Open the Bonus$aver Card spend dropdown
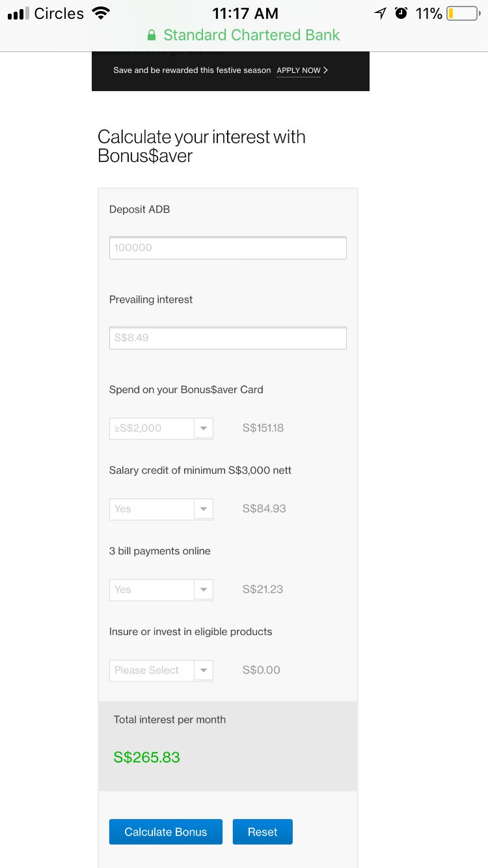Screen dimensions: 488x868 (x=161, y=428)
